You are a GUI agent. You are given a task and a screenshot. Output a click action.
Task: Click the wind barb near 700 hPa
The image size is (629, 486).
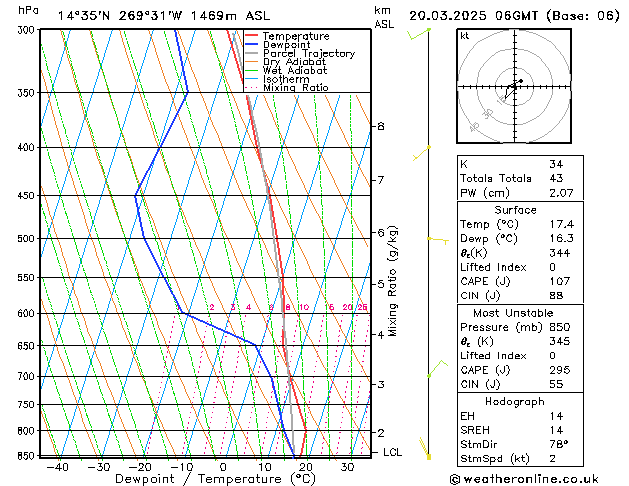[433, 371]
